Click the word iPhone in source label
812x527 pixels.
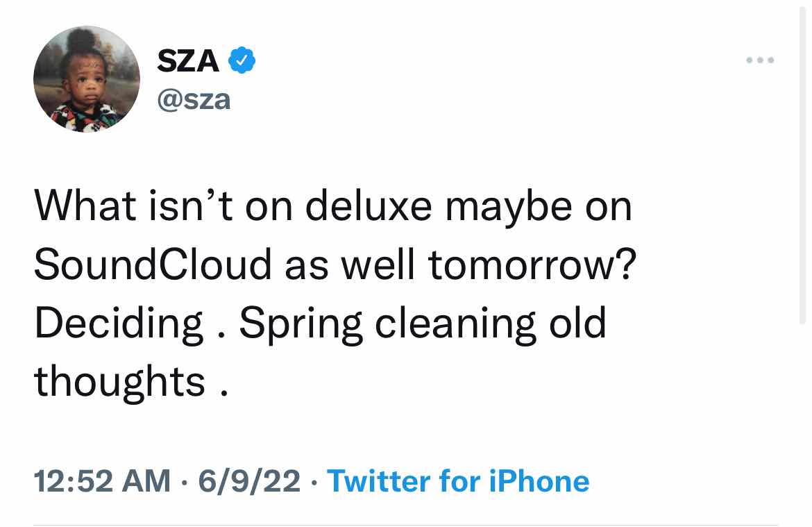tap(539, 480)
